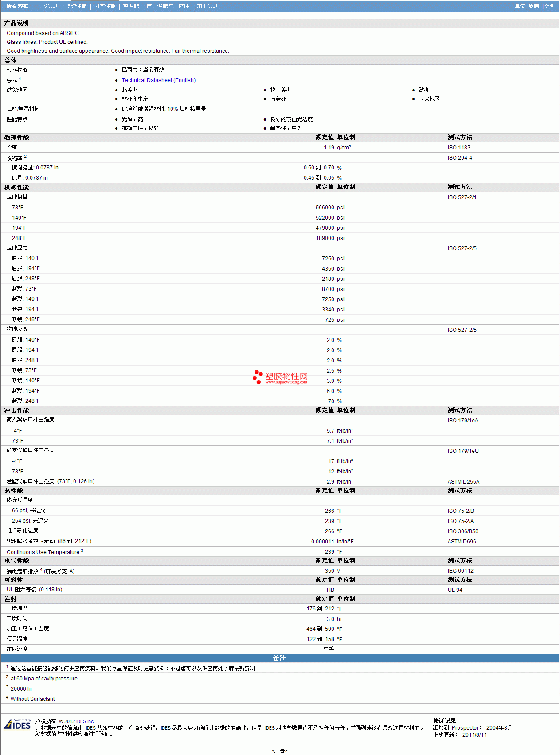Click ISO 179/1eA test method
560x755 pixels.
[463, 421]
